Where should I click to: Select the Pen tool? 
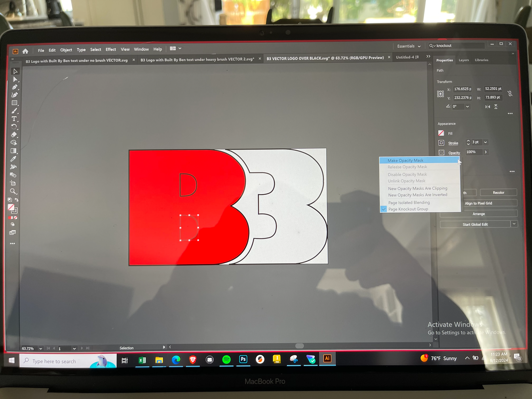coord(15,87)
